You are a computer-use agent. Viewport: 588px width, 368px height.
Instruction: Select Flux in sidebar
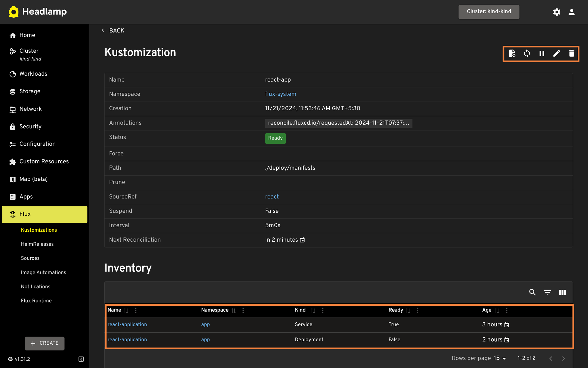[44, 214]
